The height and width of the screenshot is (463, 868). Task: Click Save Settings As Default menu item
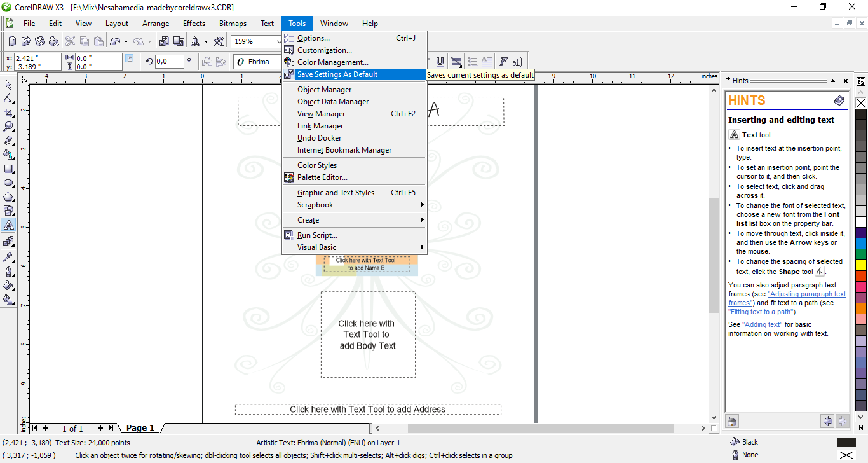pyautogui.click(x=337, y=74)
